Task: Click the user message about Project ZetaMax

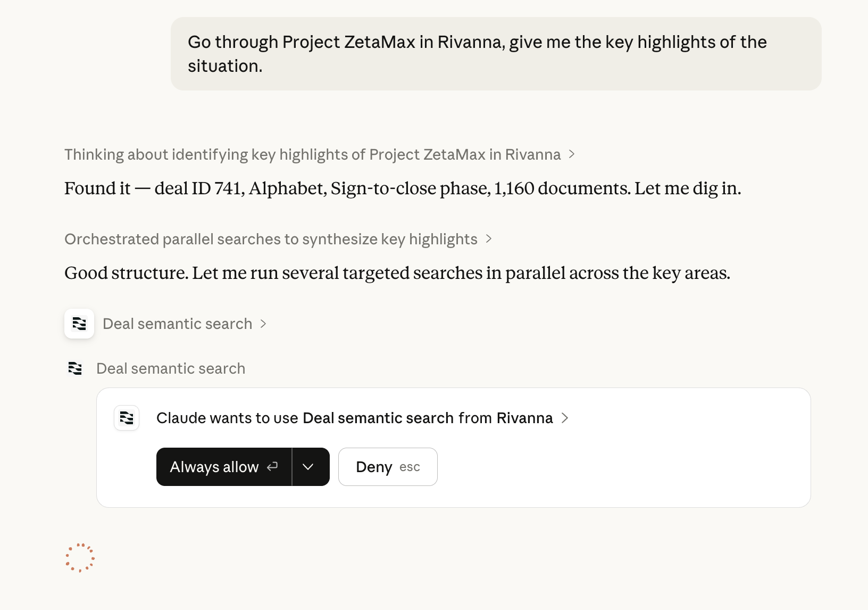Action: pyautogui.click(x=477, y=54)
